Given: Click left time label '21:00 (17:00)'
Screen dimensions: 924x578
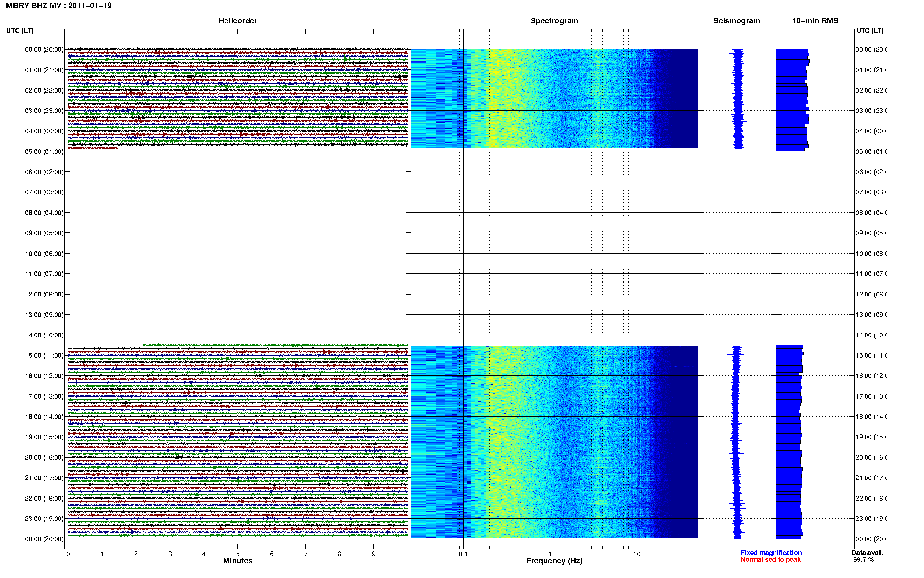Looking at the screenshot, I should click(x=44, y=478).
